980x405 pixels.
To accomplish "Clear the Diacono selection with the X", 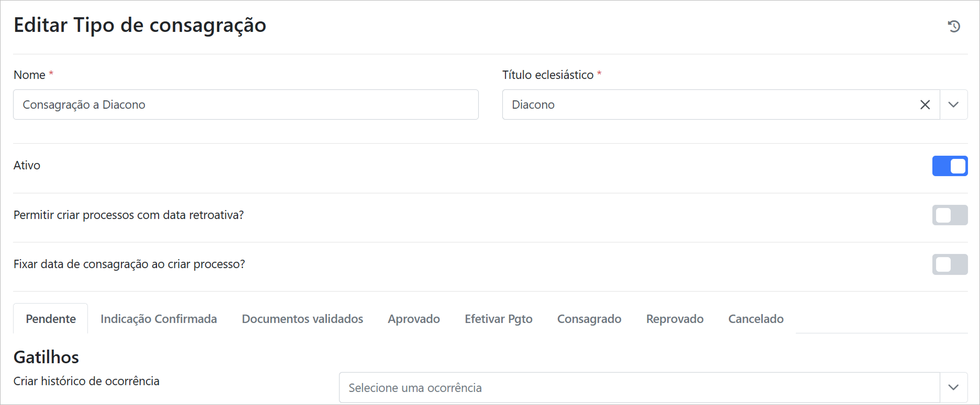I will tap(925, 105).
